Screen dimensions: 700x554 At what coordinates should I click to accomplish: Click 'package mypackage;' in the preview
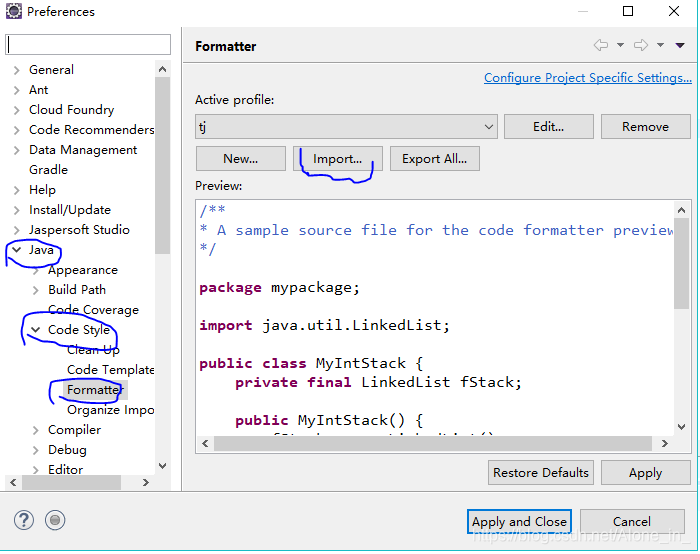[x=279, y=287]
